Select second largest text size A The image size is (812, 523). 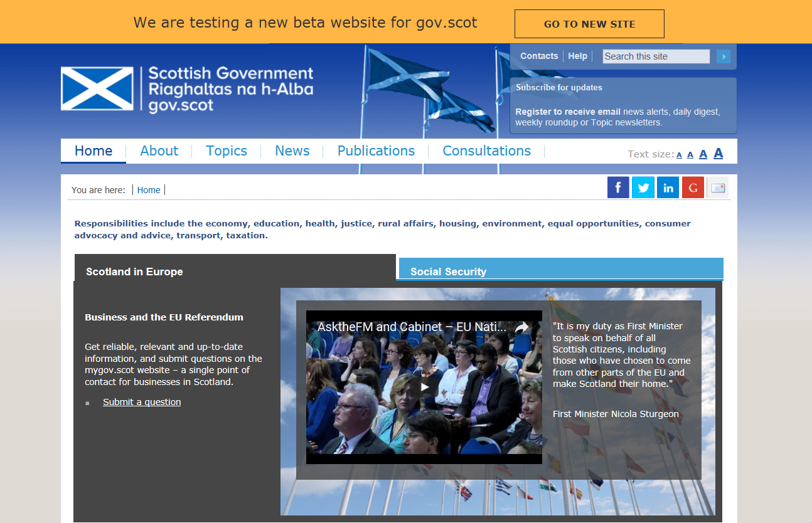click(x=703, y=154)
